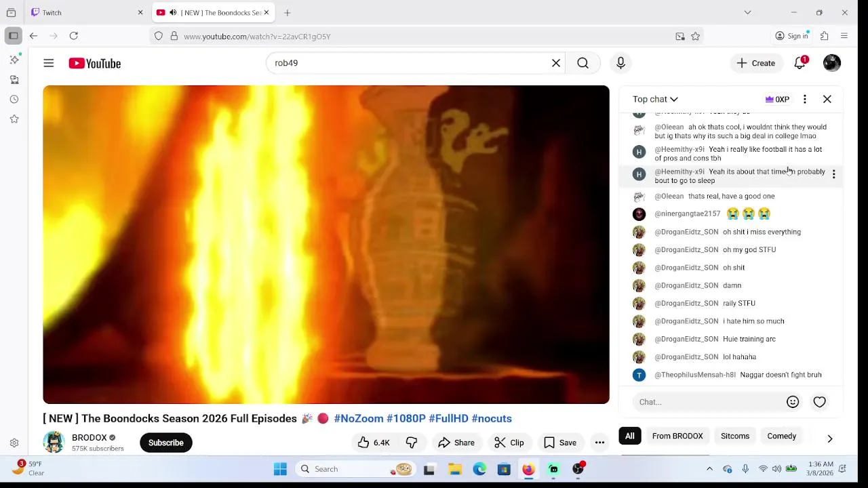Switch to the Twitch tab
The image size is (868, 488).
coord(87,12)
